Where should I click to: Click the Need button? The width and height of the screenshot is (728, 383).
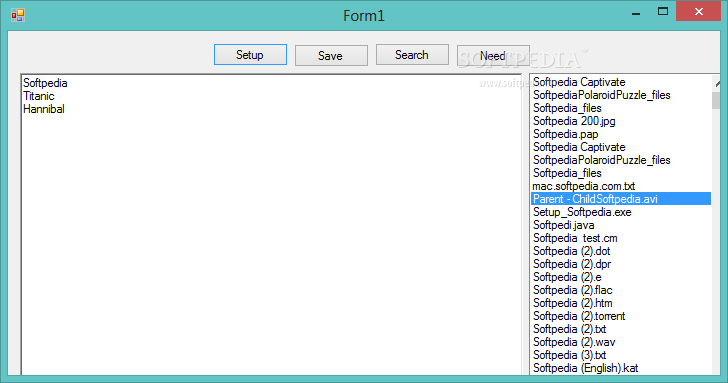(x=493, y=55)
